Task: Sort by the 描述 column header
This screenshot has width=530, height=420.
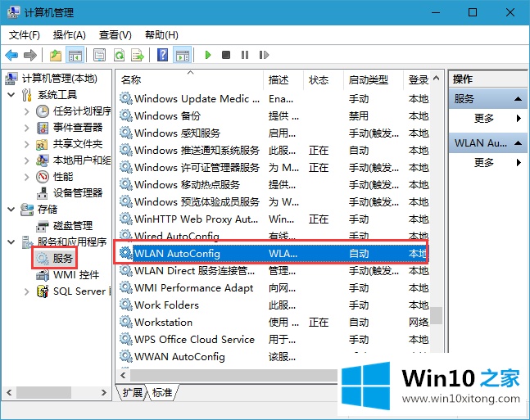Action: click(x=283, y=80)
